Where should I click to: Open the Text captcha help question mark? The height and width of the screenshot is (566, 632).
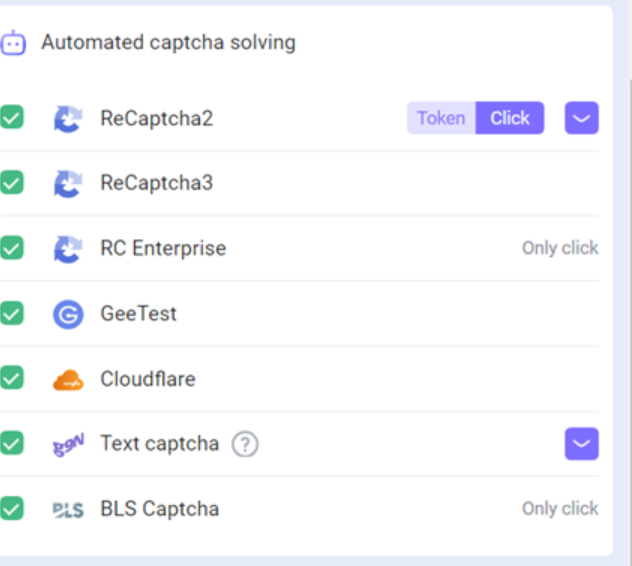coord(245,444)
